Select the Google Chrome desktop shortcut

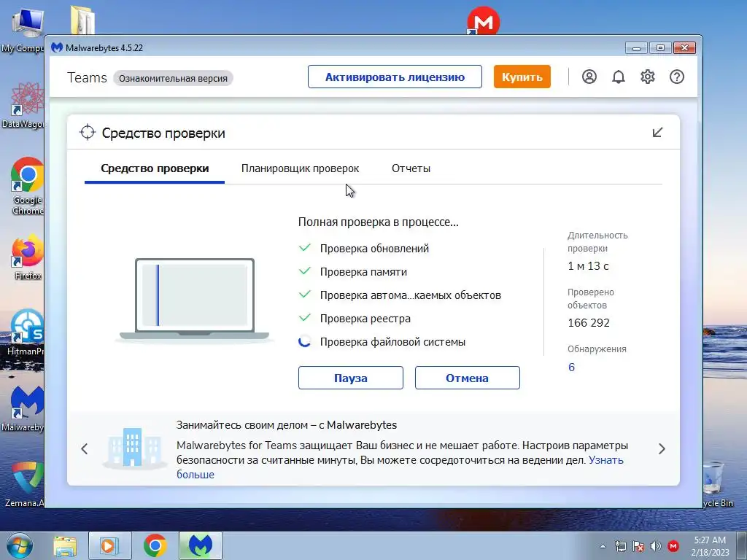[x=27, y=186]
